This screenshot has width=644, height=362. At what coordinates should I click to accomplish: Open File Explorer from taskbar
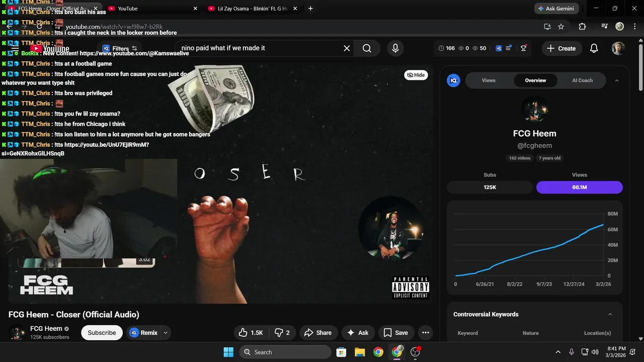coord(359,352)
